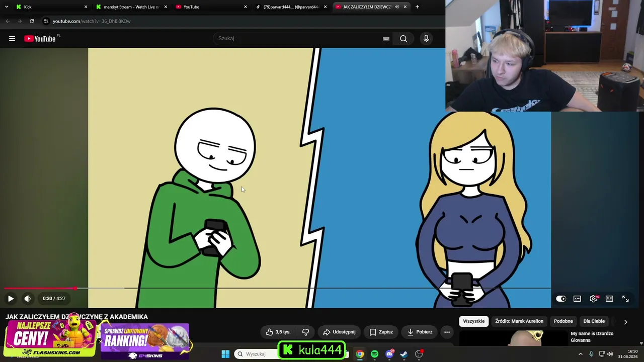This screenshot has width=644, height=362.
Task: Select the Źródło: Marek Aurelion chip
Action: pyautogui.click(x=519, y=321)
